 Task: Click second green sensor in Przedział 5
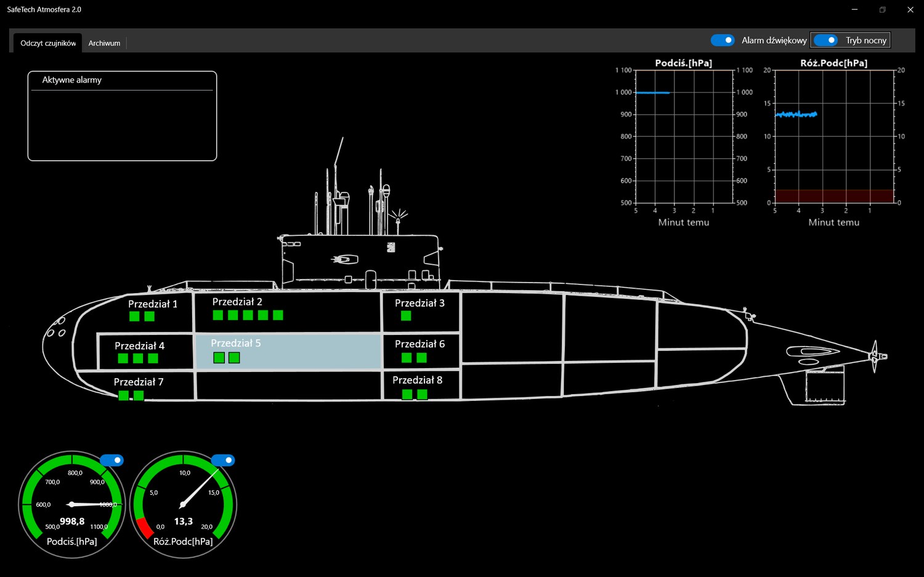[234, 358]
